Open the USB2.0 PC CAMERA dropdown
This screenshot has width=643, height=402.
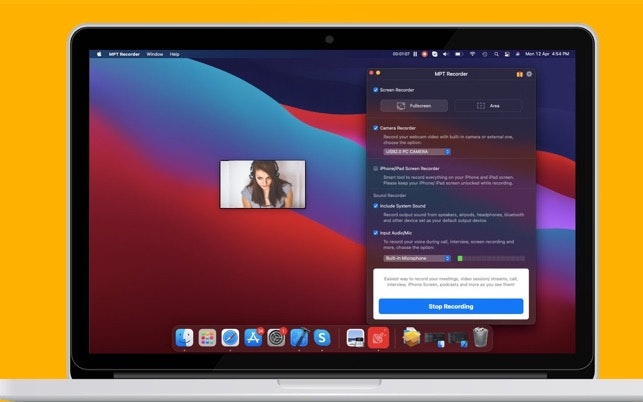pyautogui.click(x=417, y=152)
